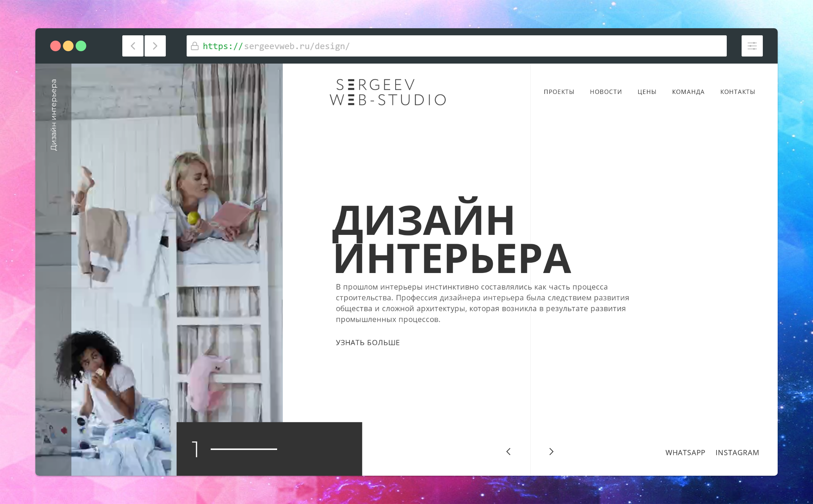The image size is (813, 504).
Task: Open the КОМАНДА menu item
Action: (x=688, y=92)
